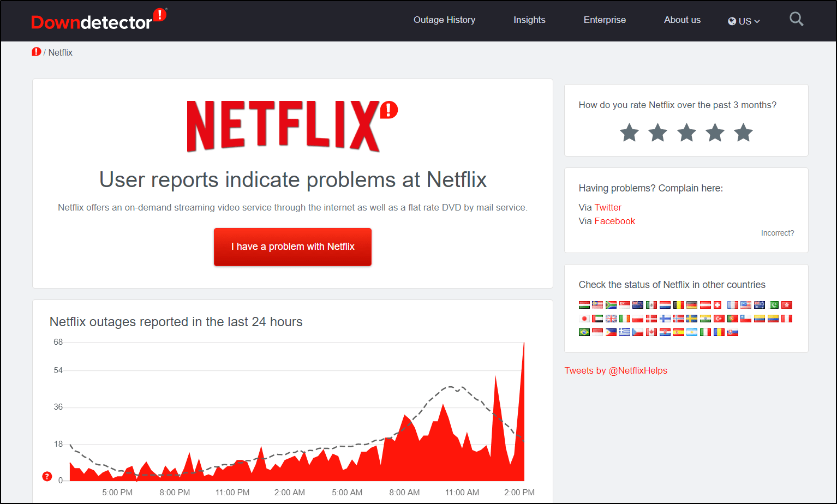837x504 pixels.
Task: Report via 'I have a problem with Netflix'
Action: pos(292,247)
